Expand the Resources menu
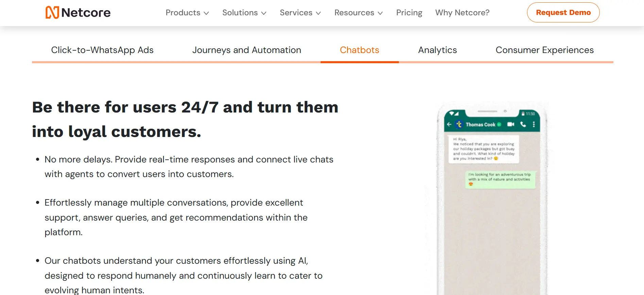644x295 pixels. pyautogui.click(x=358, y=13)
